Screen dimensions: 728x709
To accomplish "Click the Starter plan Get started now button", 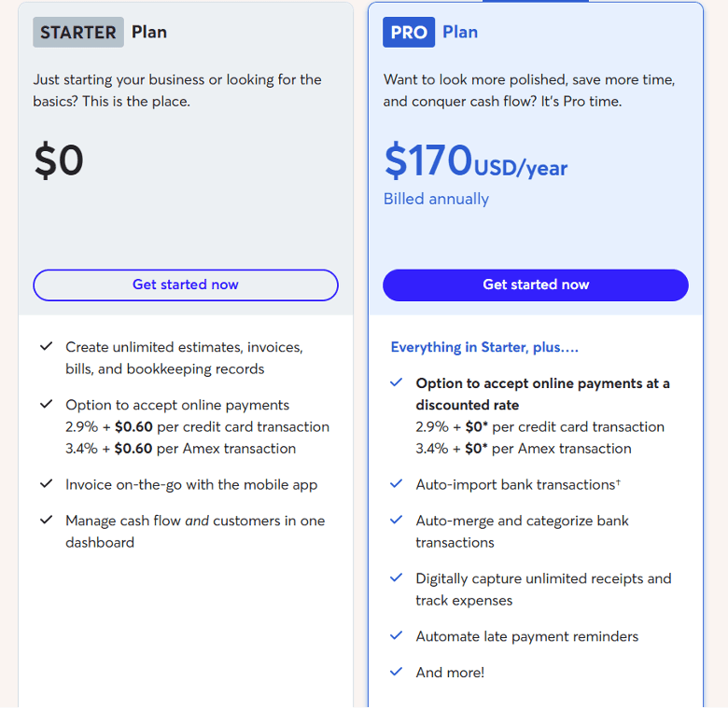I will (186, 285).
